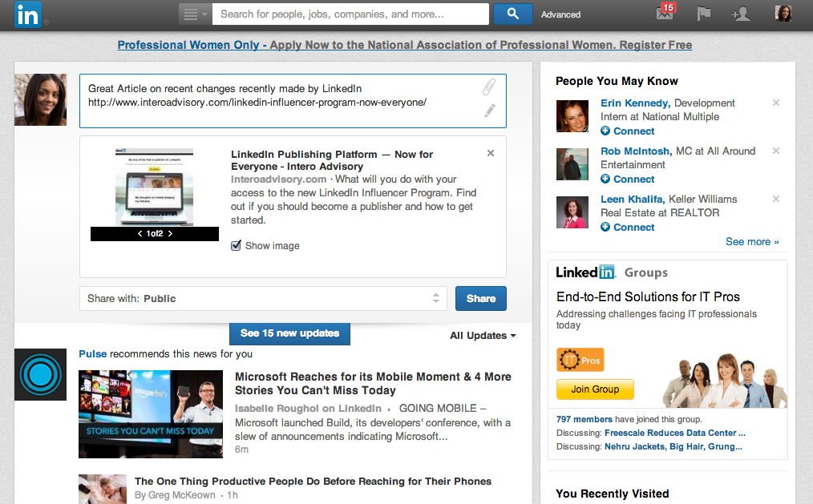Screen dimensions: 813x504
Task: Open See more people suggestions link
Action: 752,242
